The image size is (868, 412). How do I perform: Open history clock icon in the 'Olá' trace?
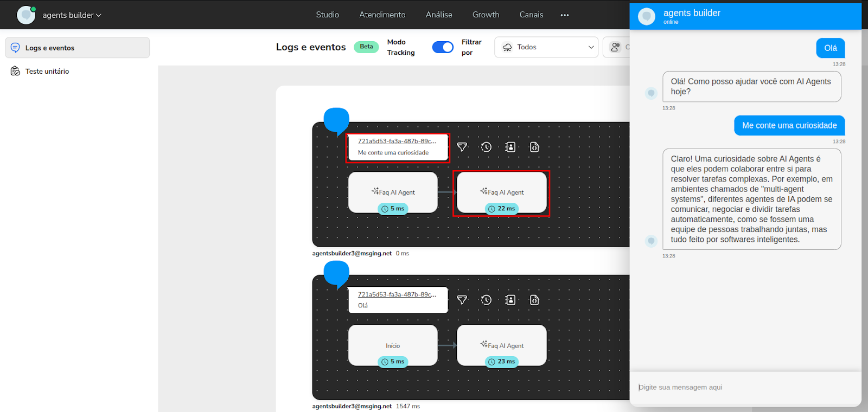click(486, 300)
